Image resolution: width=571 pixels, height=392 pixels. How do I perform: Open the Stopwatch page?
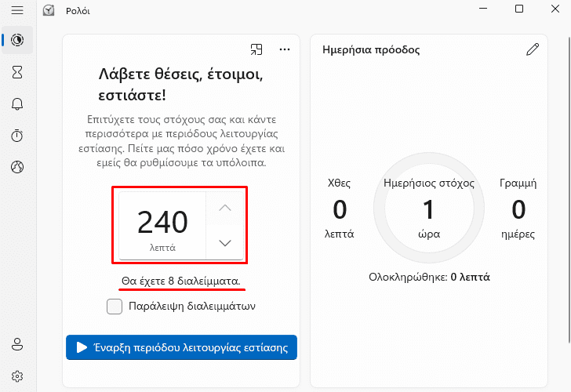pyautogui.click(x=17, y=136)
